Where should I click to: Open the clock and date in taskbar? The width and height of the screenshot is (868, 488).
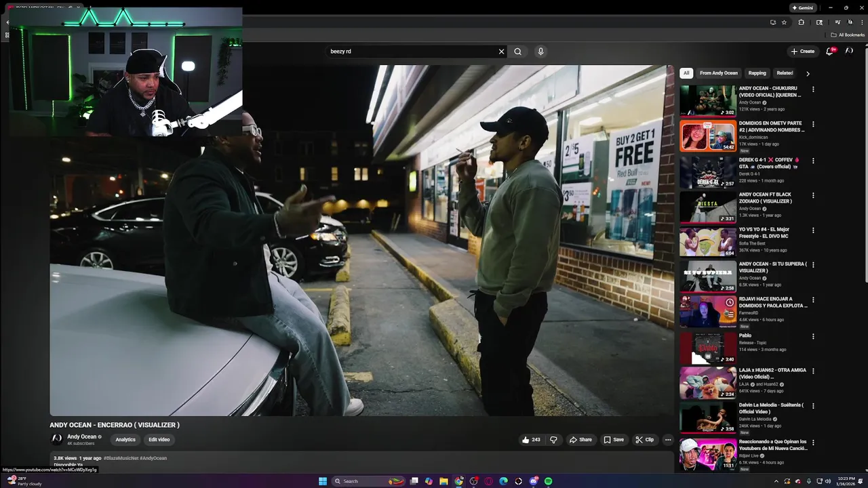[846, 481]
